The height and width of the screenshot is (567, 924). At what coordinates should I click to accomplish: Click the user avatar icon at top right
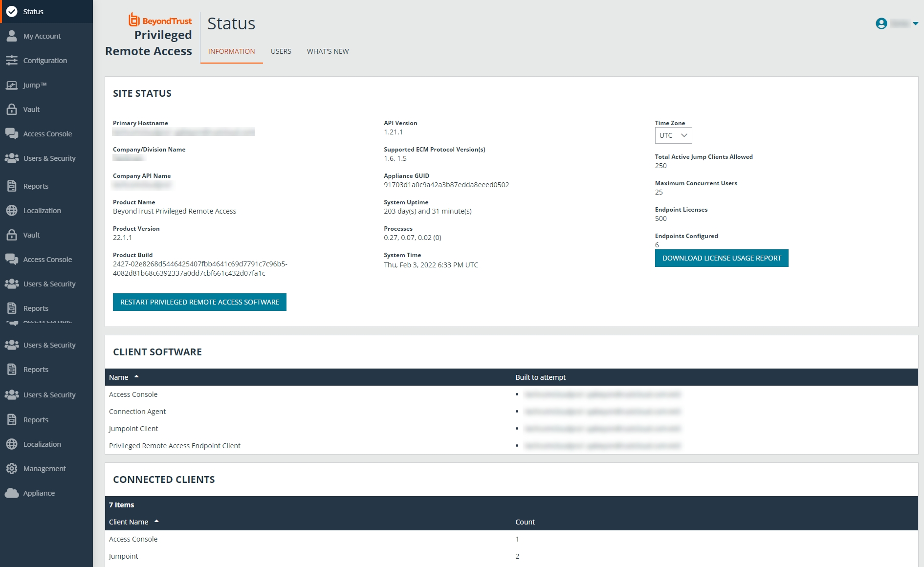[881, 23]
